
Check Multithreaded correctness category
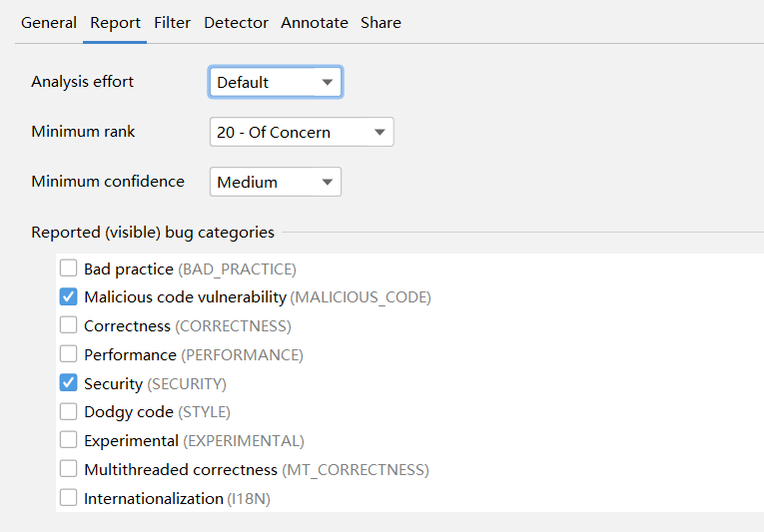click(x=69, y=469)
